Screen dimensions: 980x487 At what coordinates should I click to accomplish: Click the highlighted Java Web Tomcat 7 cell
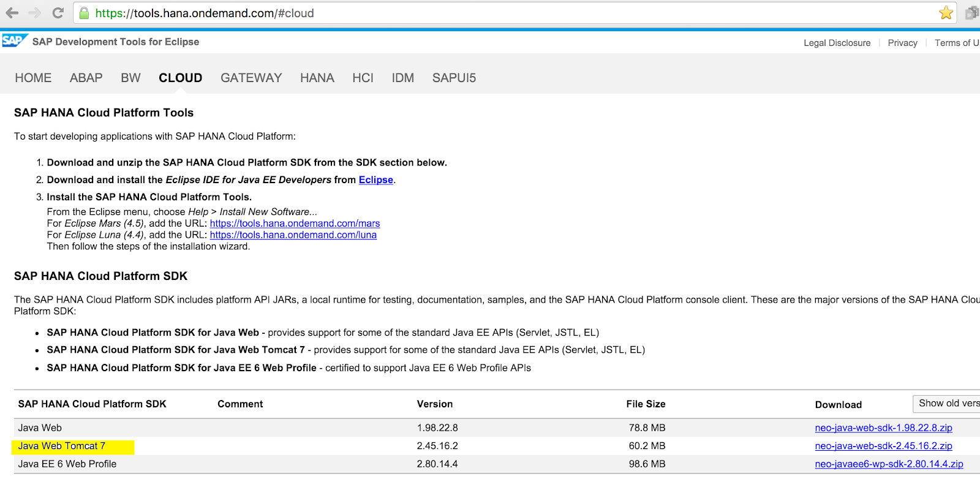point(73,447)
